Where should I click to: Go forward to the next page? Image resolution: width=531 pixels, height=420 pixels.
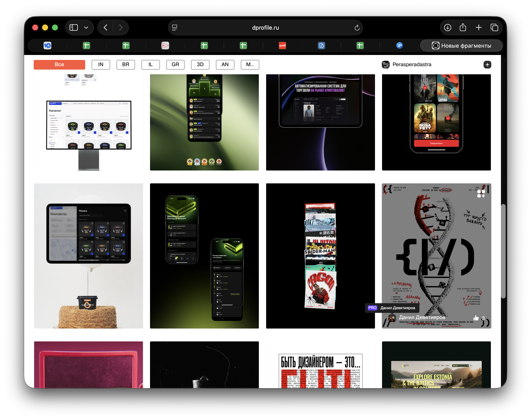point(120,27)
